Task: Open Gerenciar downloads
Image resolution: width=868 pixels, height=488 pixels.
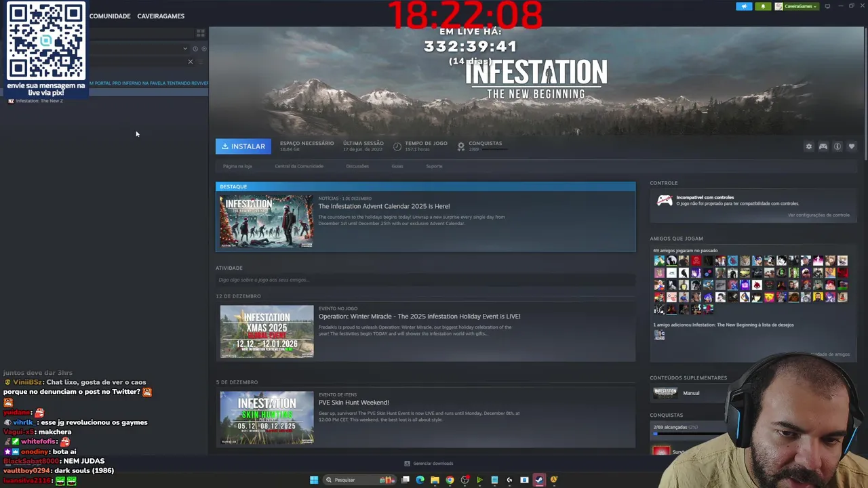Action: click(x=429, y=464)
